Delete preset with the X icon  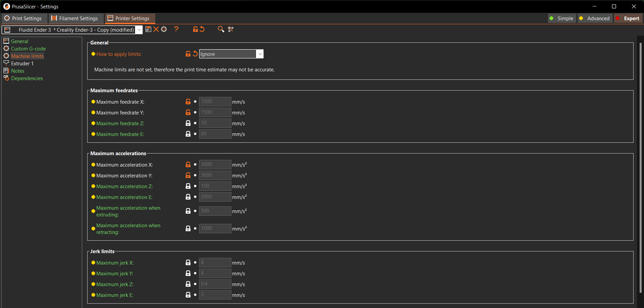[x=156, y=29]
